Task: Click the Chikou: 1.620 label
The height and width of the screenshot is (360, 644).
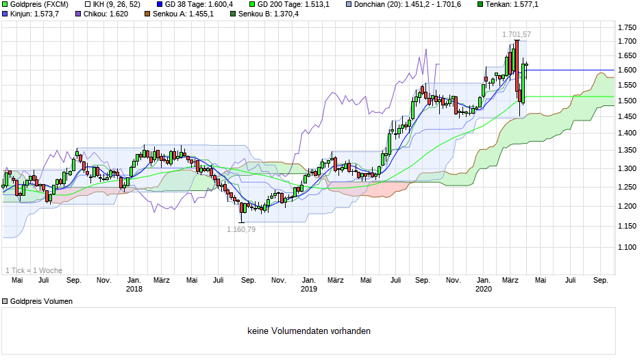Action: coord(106,14)
